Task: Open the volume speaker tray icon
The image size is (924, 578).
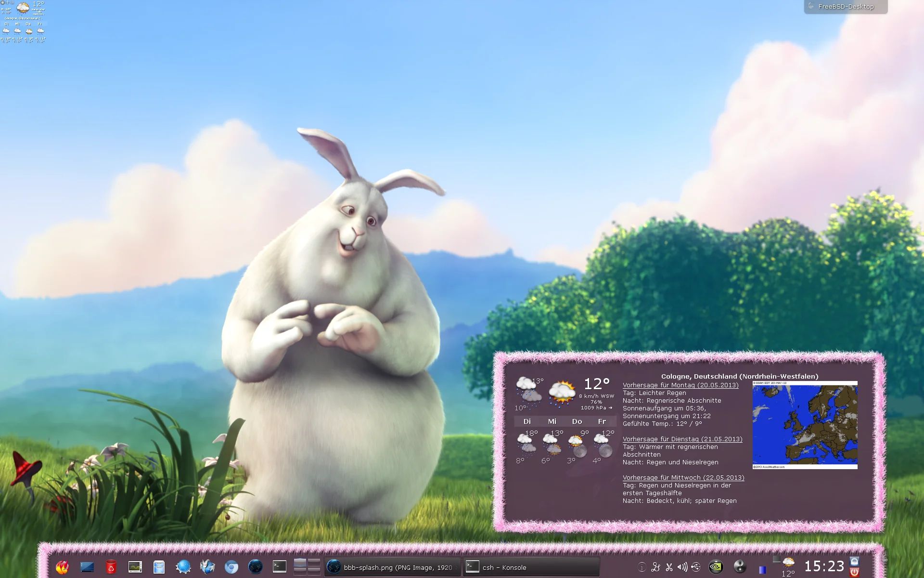Action: pos(682,567)
